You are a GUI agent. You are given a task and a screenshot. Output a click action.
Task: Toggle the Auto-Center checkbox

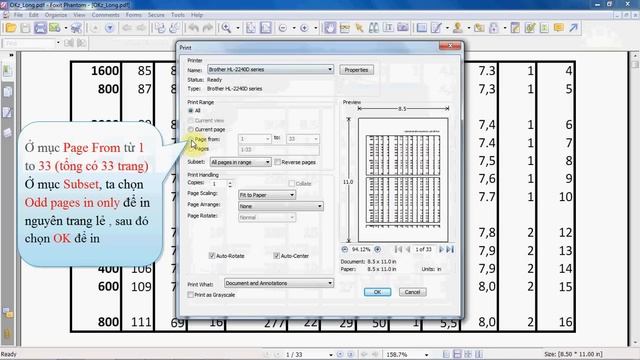tap(276, 256)
